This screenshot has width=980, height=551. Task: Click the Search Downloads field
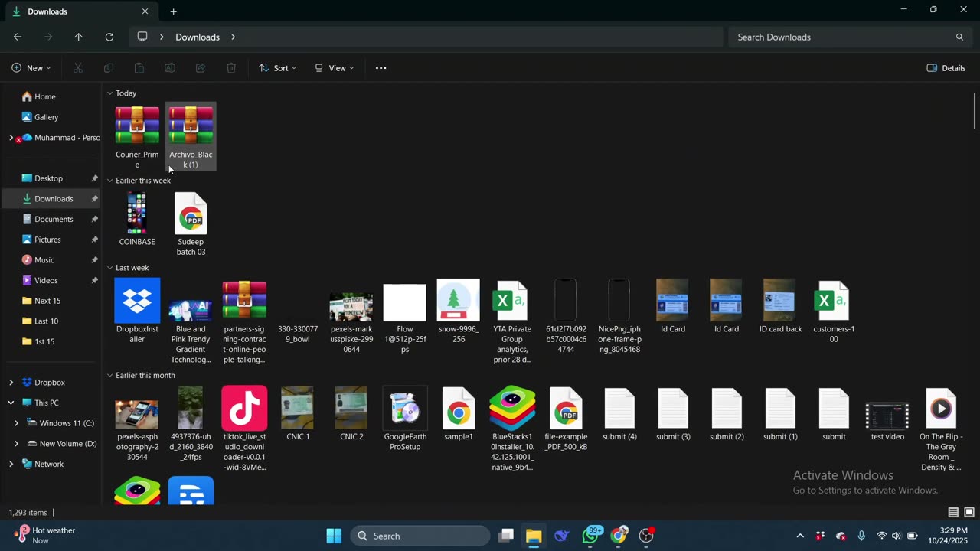848,37
